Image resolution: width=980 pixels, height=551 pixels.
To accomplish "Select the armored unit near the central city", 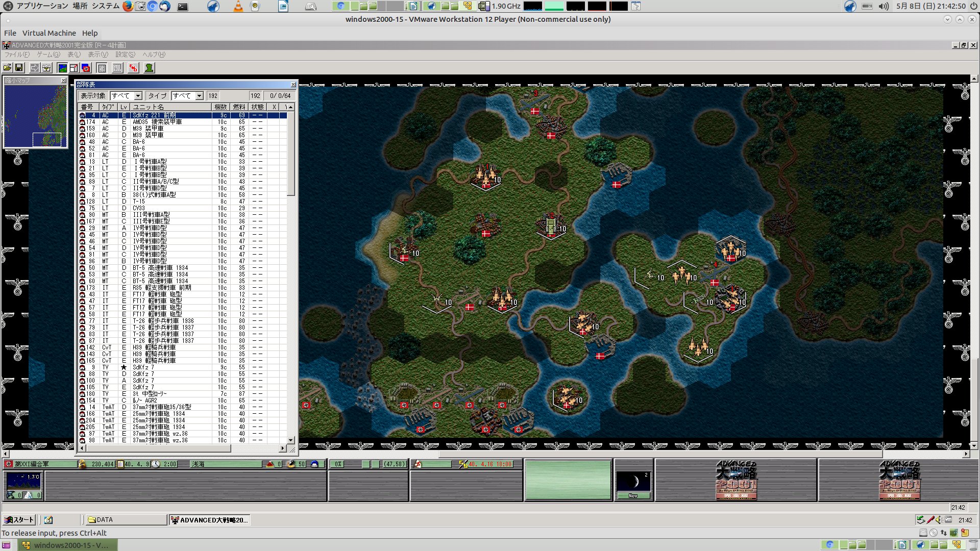I will pyautogui.click(x=552, y=226).
